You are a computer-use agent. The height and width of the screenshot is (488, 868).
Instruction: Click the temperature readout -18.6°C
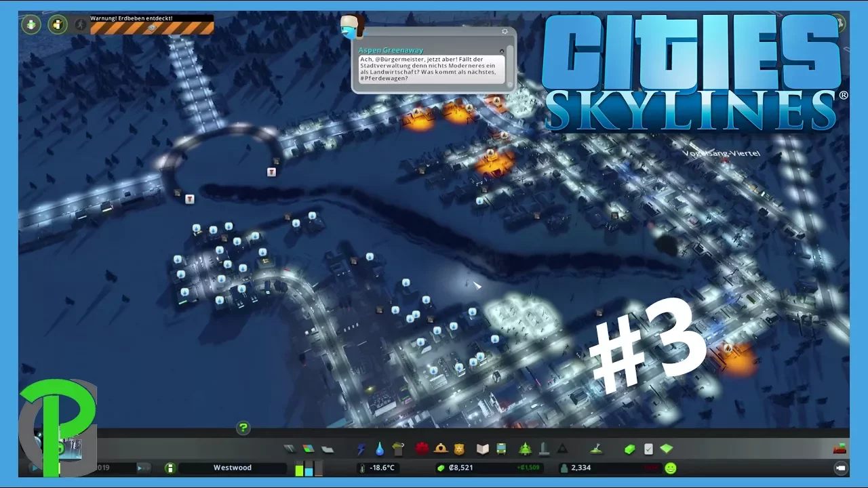(x=378, y=468)
